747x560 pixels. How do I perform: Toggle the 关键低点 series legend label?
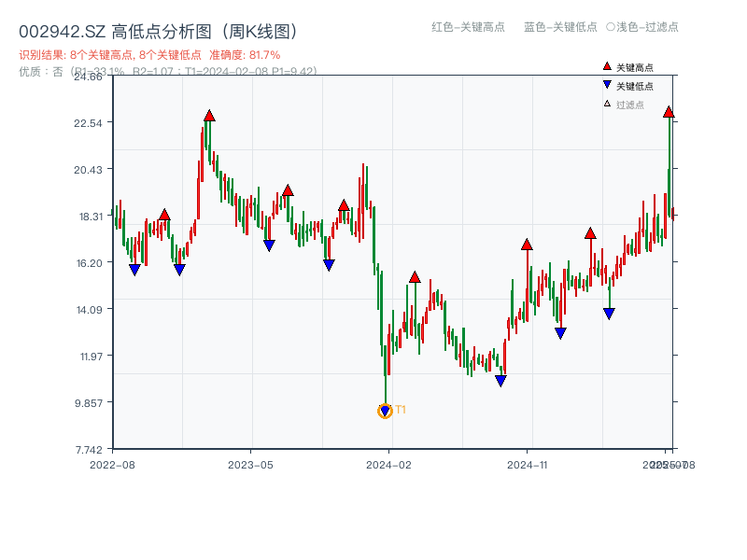pos(635,86)
